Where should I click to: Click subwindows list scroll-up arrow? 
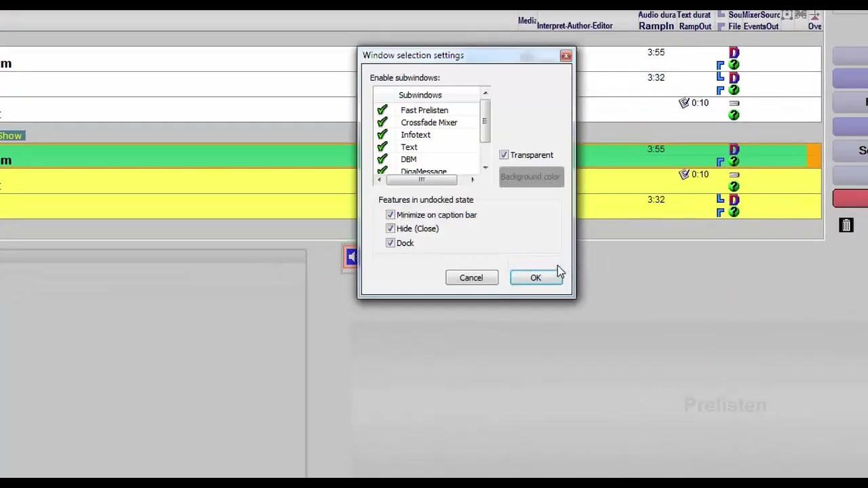[x=485, y=93]
